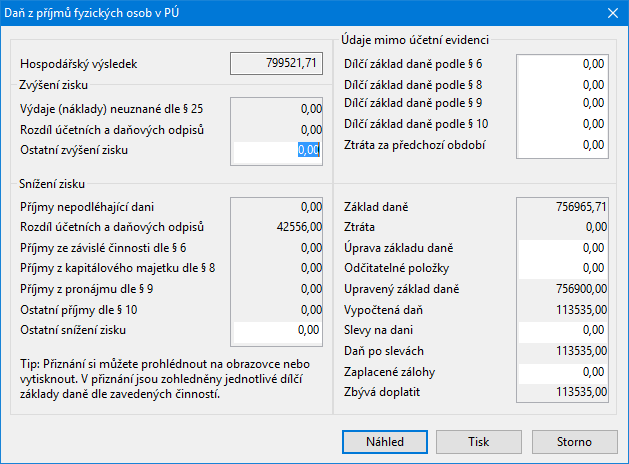Viewport: 629px width, 464px height.
Task: Click the Hospodářský výsledek value box
Action: pyautogui.click(x=276, y=63)
